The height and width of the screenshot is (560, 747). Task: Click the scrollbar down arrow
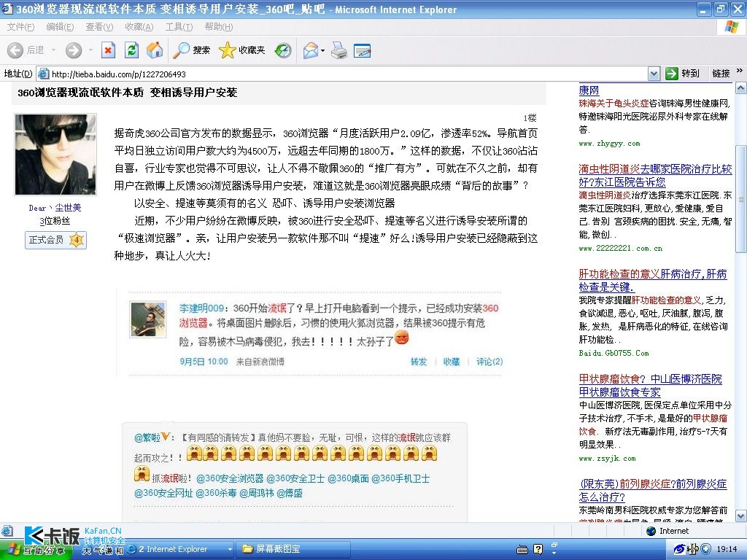(741, 516)
